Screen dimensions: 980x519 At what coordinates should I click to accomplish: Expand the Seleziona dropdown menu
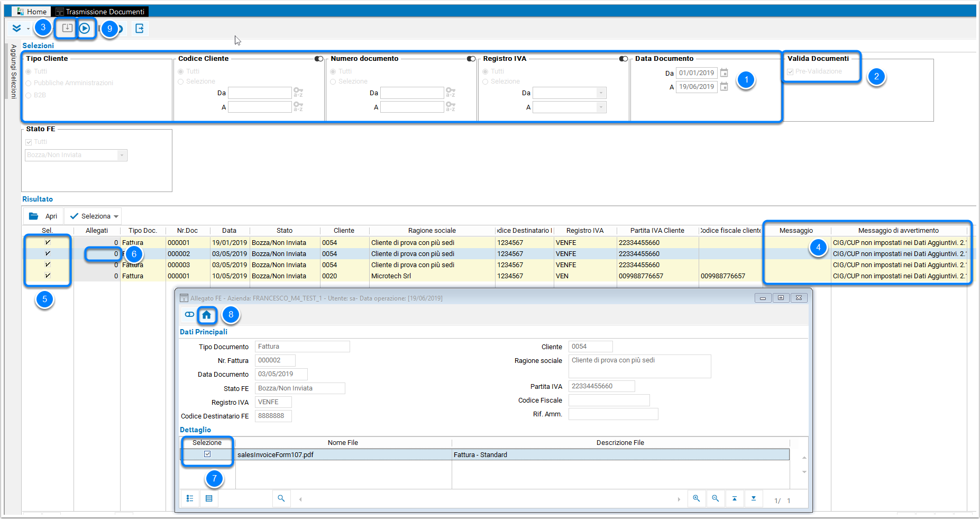(116, 216)
